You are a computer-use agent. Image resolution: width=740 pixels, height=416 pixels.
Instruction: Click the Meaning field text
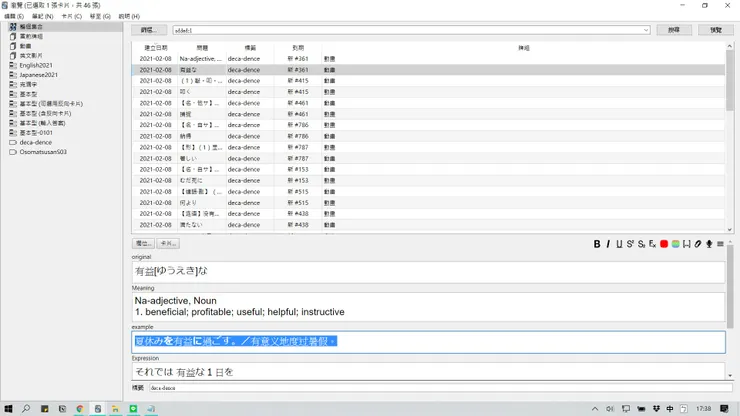coord(428,306)
